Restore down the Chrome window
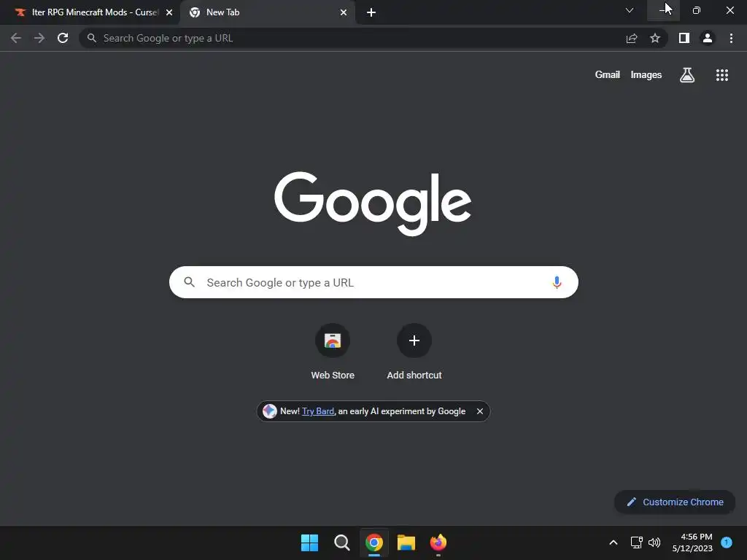Viewport: 747px width, 560px height. [x=697, y=10]
